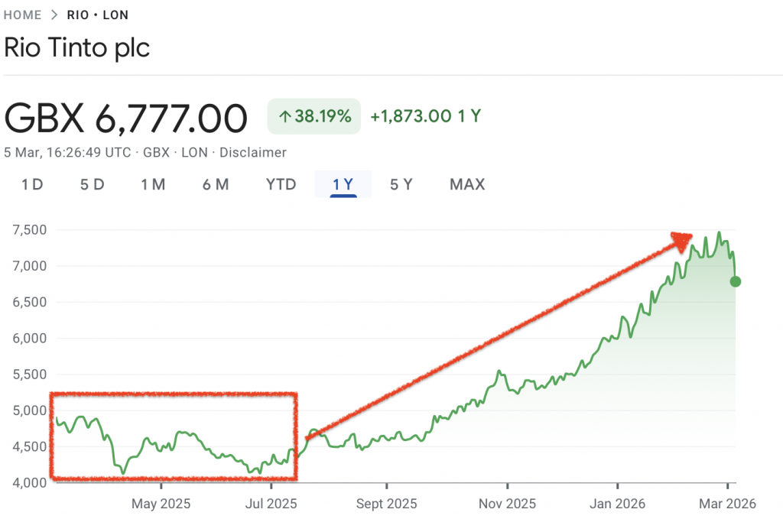The image size is (783, 532).
Task: Click the 38.19% text in the badge
Action: 323,117
